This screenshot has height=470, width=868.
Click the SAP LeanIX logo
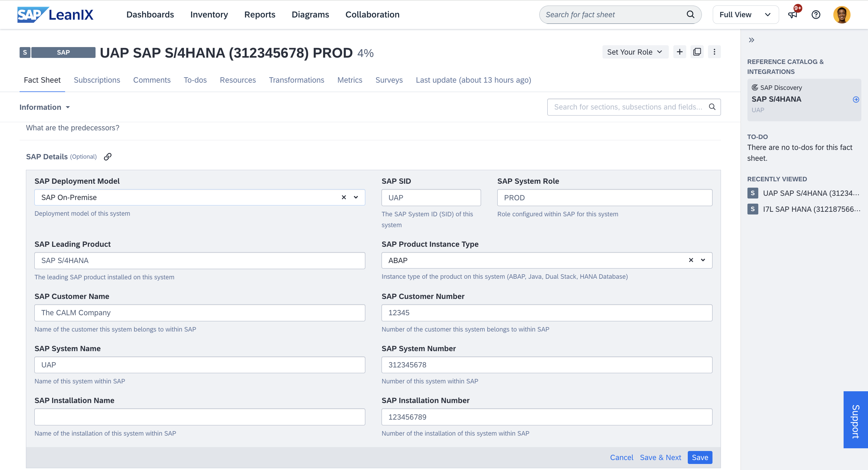(55, 14)
